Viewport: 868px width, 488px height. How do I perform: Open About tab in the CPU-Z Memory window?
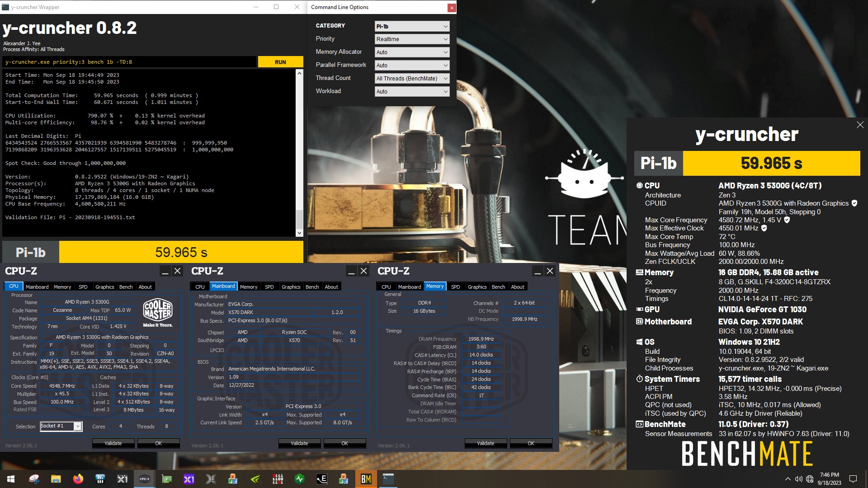(518, 287)
